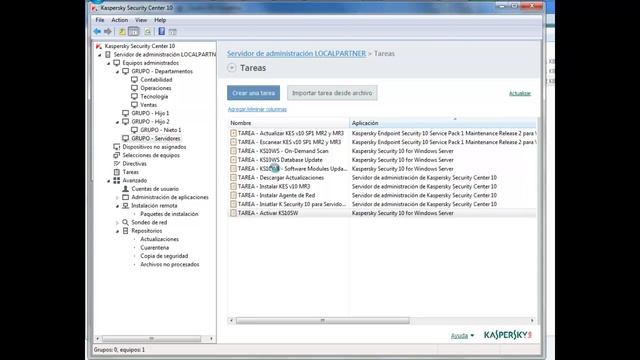Collapse the Equipos administrados node
Viewport: 640px width, 360px height.
109,63
